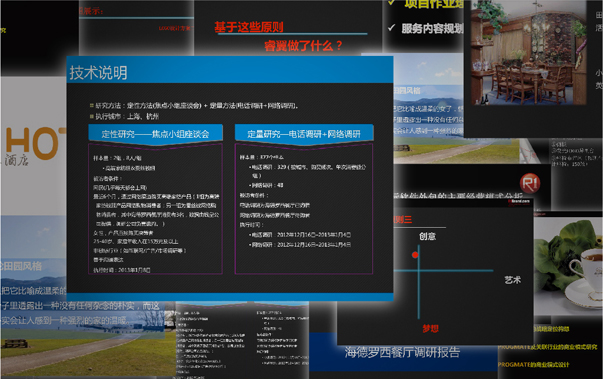
Task: Open the 定性研究——焦点小组座谈会 header tab
Action: tap(155, 134)
